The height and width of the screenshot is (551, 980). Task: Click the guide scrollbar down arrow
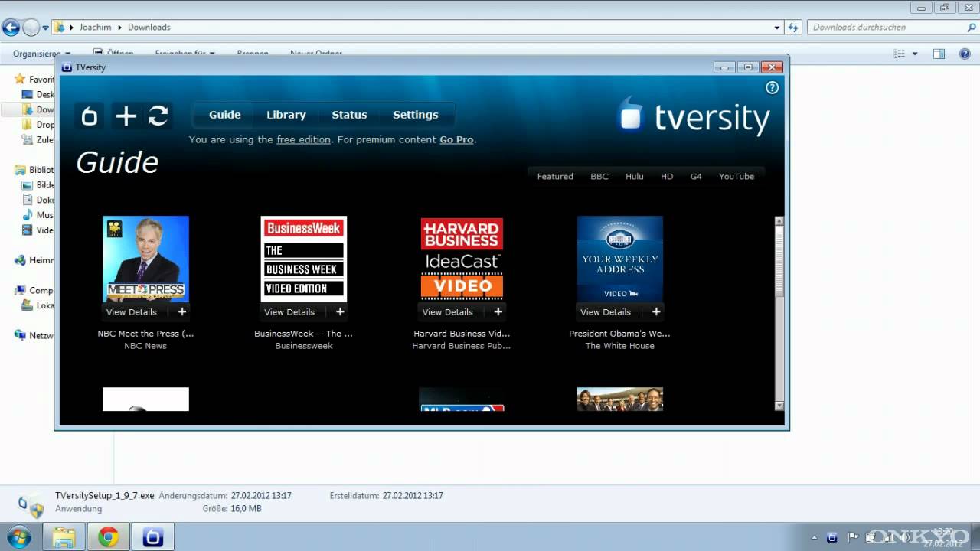pos(779,406)
